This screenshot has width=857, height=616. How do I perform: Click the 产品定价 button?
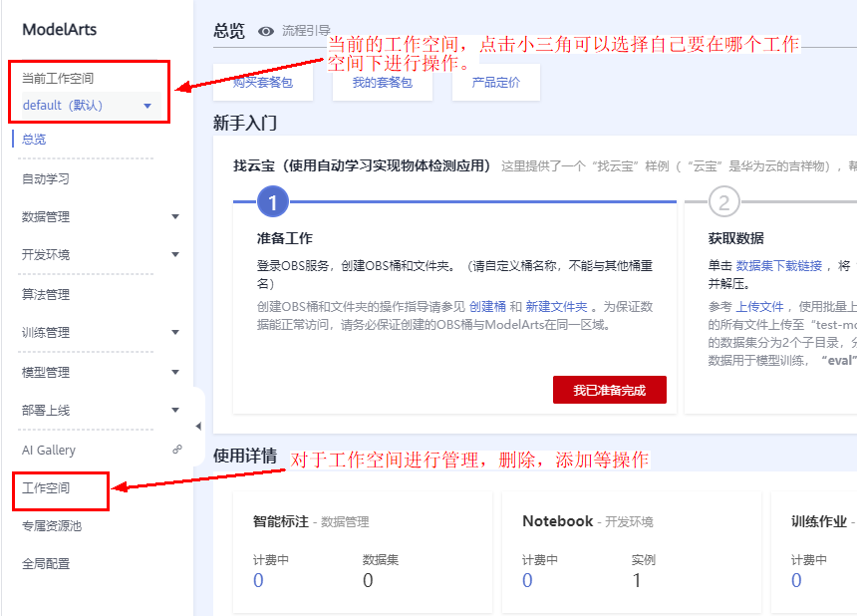496,83
